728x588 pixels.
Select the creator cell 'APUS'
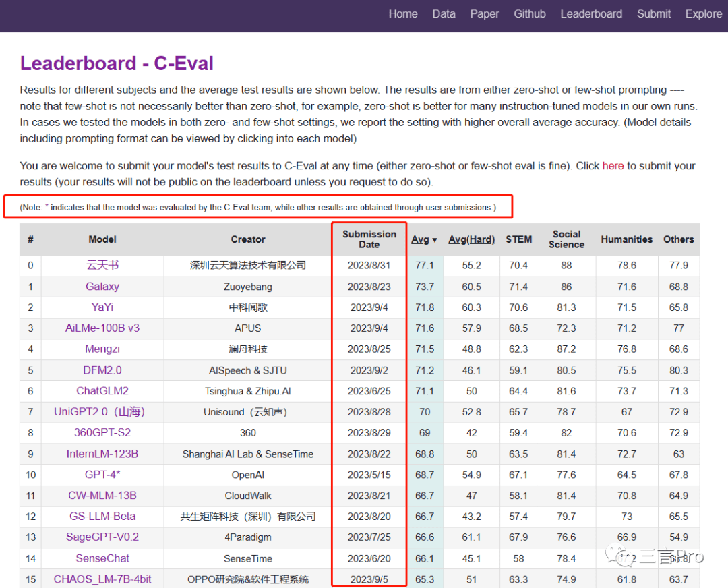click(x=248, y=328)
